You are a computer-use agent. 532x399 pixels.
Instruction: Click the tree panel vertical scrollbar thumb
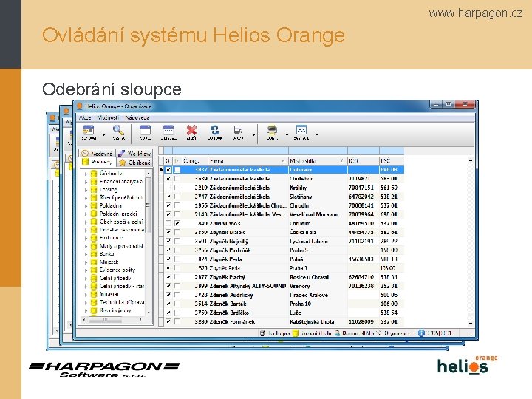pos(148,205)
